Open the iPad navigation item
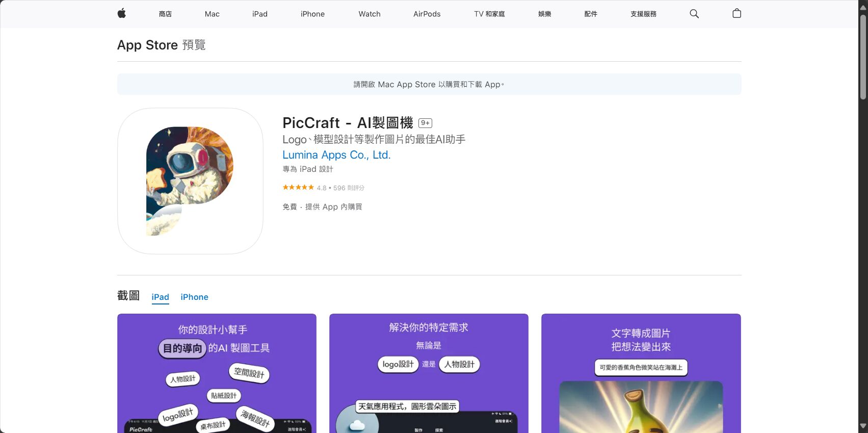Screen dimensions: 868x433 tap(259, 14)
